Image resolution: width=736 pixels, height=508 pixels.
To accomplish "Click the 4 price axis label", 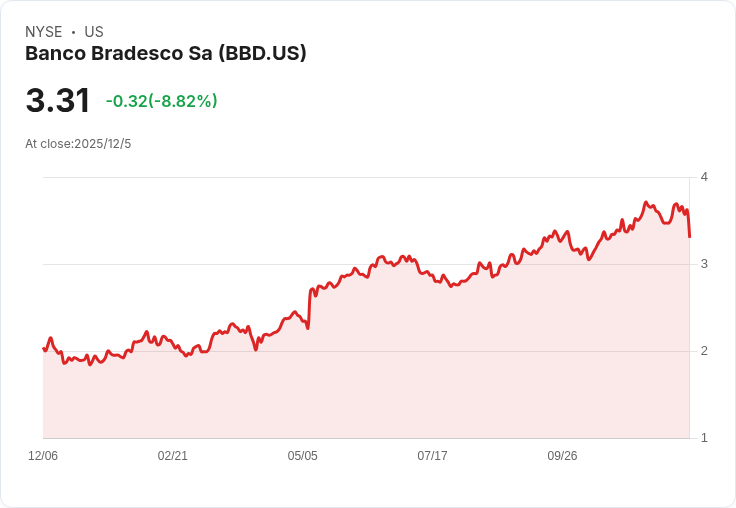I will 704,177.
